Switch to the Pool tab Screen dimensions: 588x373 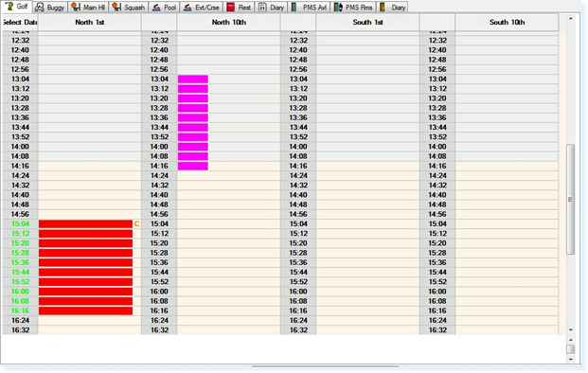click(x=164, y=8)
